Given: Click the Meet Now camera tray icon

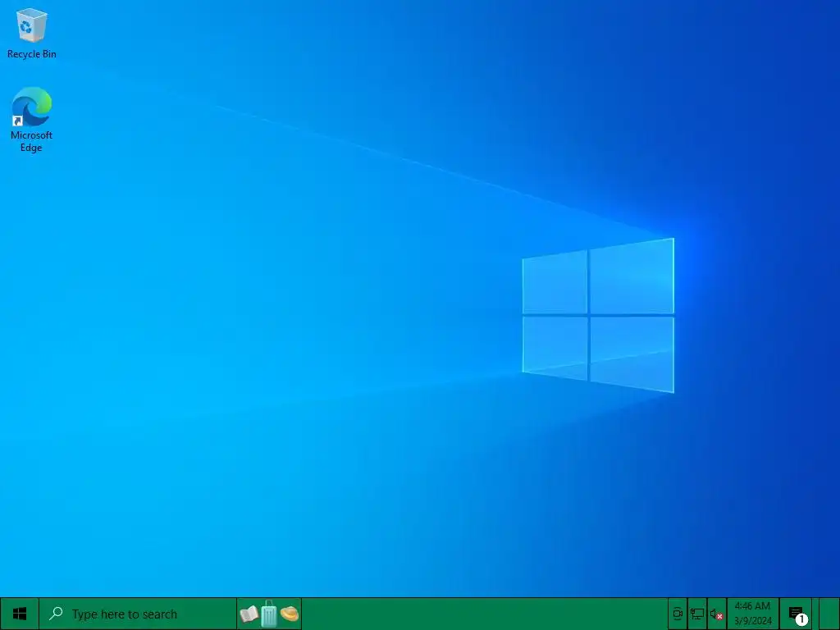Looking at the screenshot, I should 678,614.
